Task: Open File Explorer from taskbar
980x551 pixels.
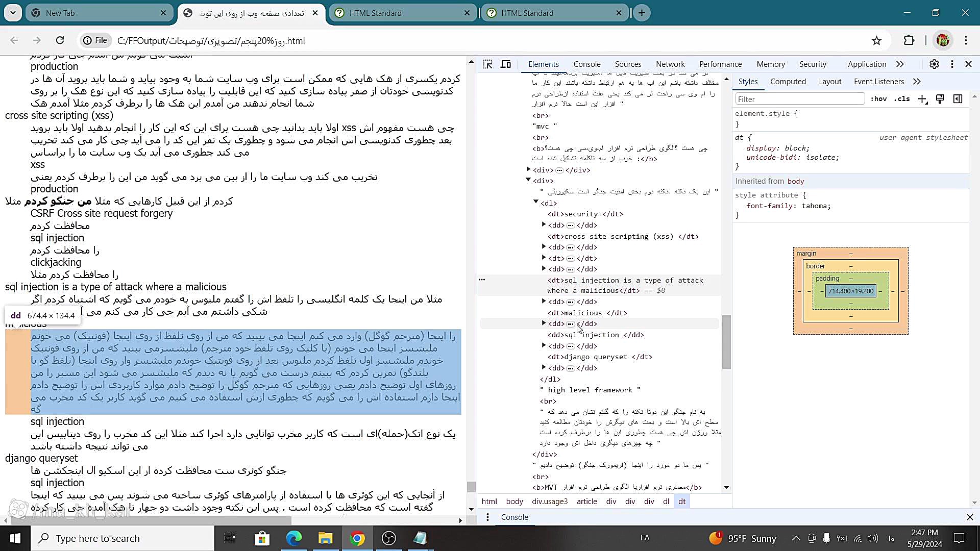Action: tap(325, 538)
